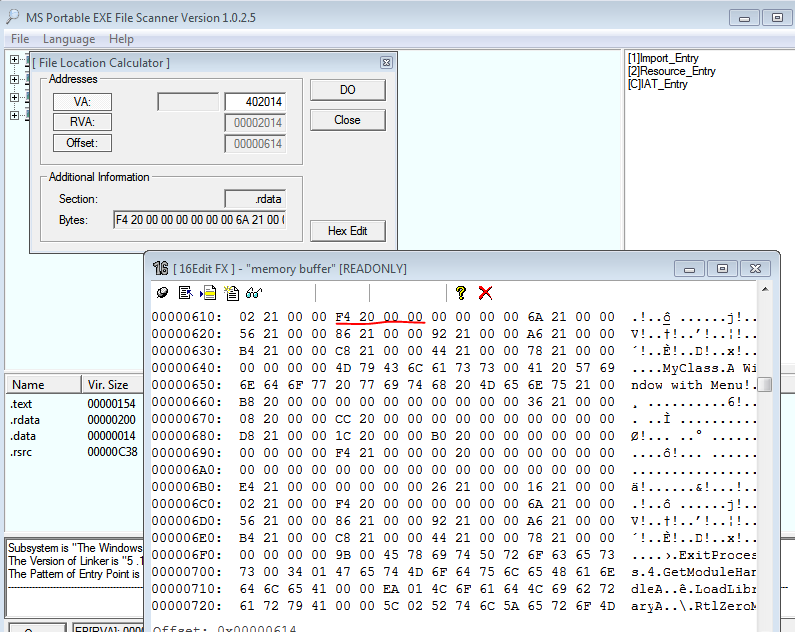795x632 pixels.
Task: Click the red X icon in 16Edit toolbar
Action: [485, 293]
